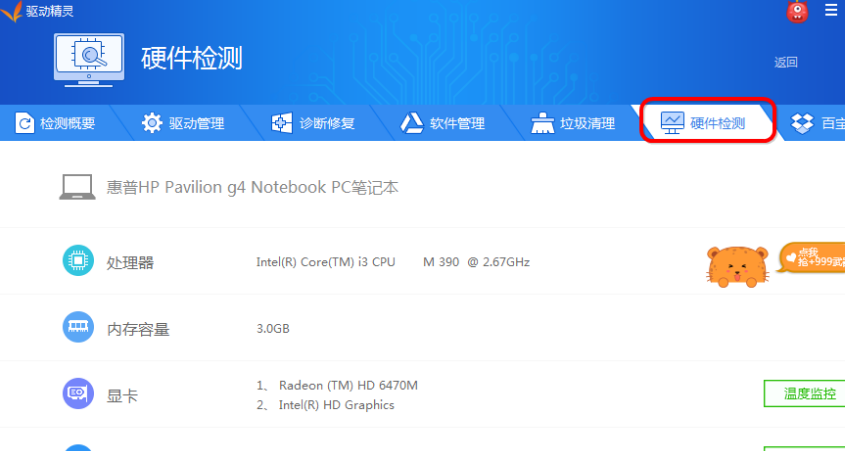Open the 驱动管理 tab

[x=184, y=124]
